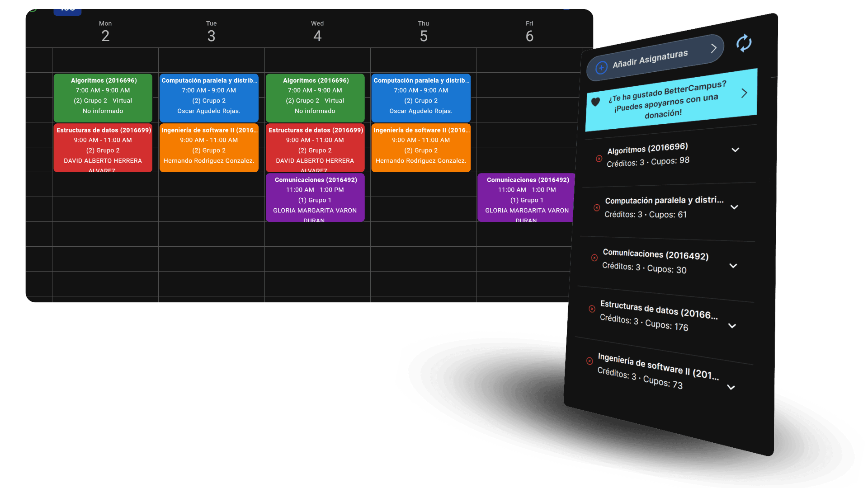The width and height of the screenshot is (868, 488).
Task: Click 'Créditos: 3 · Cupos: 176' text
Action: coord(644,322)
